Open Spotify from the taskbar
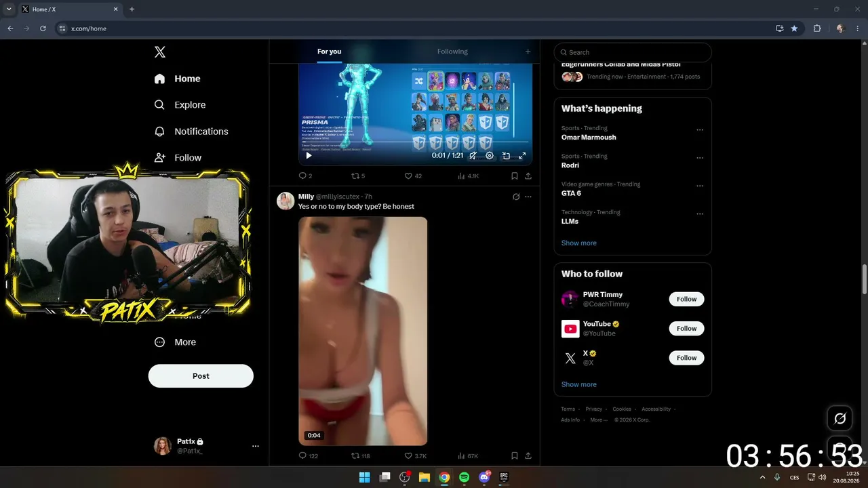The width and height of the screenshot is (868, 488). click(464, 477)
